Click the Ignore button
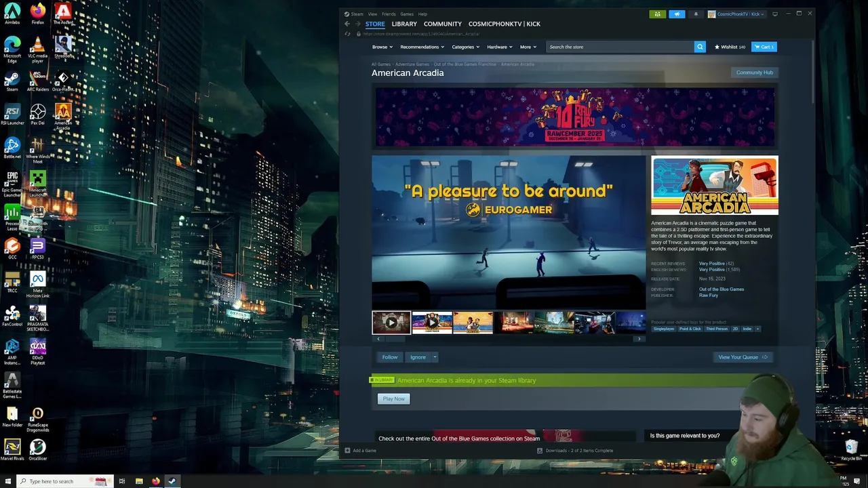 [418, 357]
